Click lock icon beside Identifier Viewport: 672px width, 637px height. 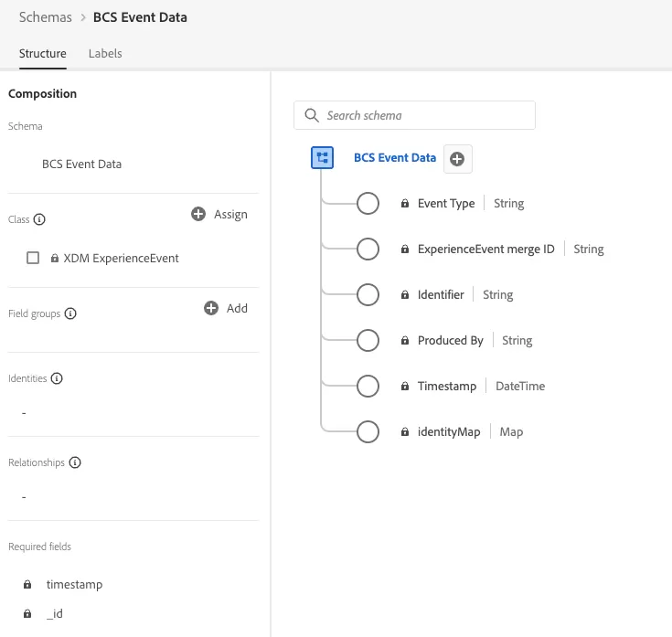tap(404, 294)
